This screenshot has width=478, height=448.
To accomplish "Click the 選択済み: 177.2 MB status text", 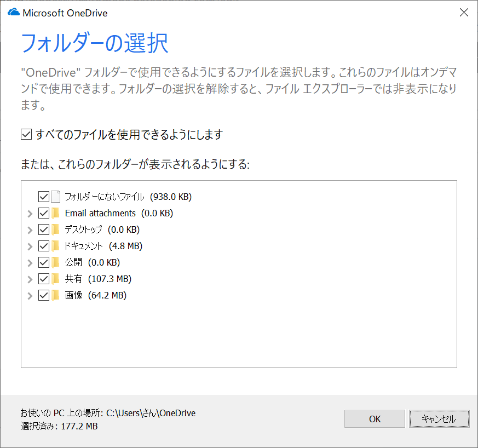I will point(59,426).
